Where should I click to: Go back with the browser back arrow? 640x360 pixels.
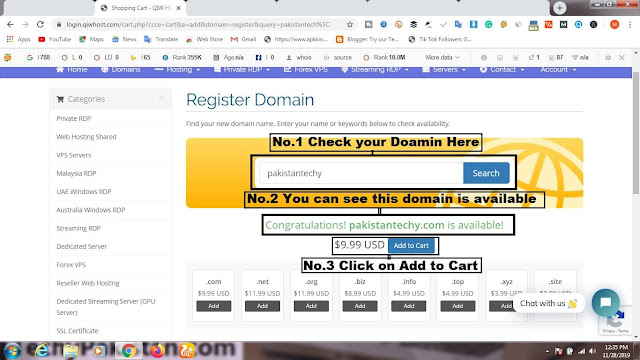click(10, 24)
